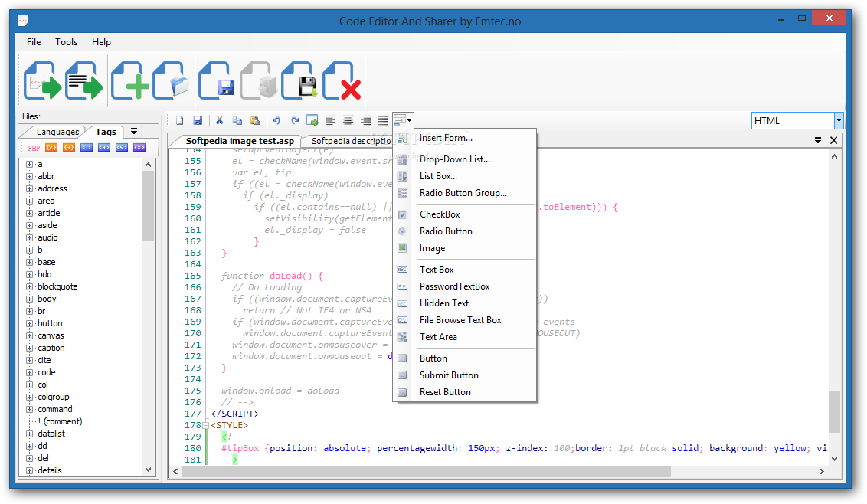Screen dimensions: 867x504
Task: Click the share code document icon with green arrow
Action: (43, 80)
